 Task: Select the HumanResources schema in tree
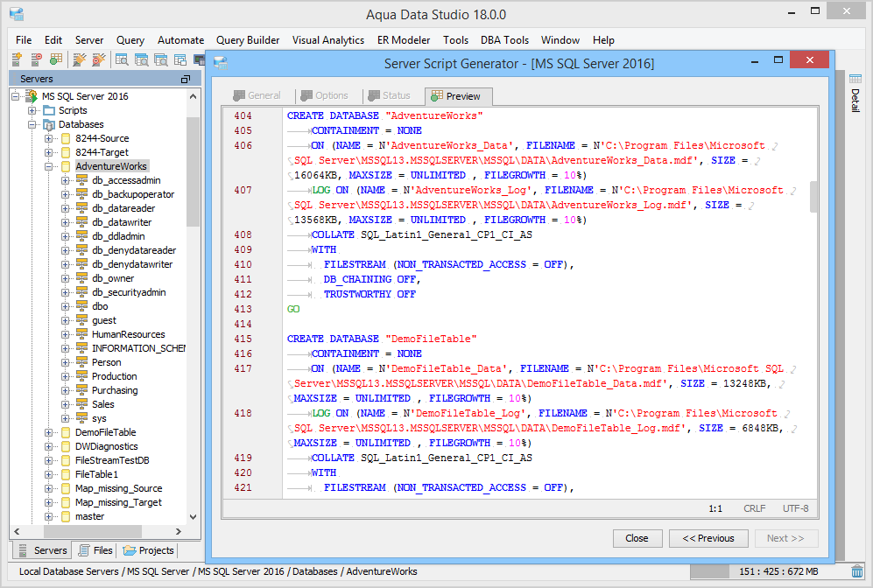click(128, 334)
